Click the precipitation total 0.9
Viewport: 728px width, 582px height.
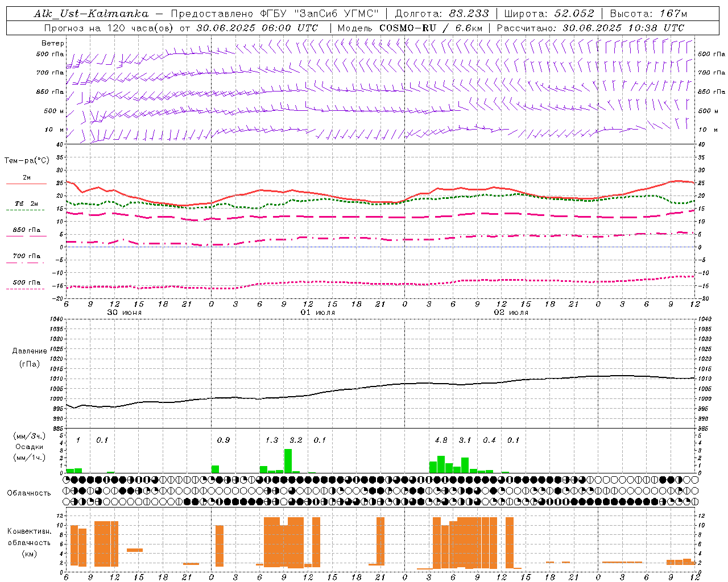point(224,440)
